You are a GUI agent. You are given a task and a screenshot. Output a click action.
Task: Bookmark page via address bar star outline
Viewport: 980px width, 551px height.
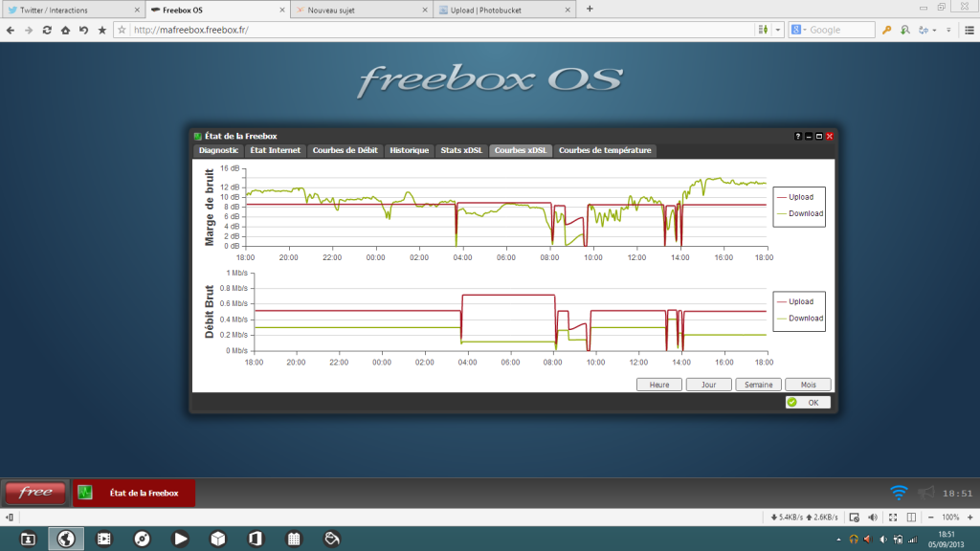pyautogui.click(x=122, y=30)
